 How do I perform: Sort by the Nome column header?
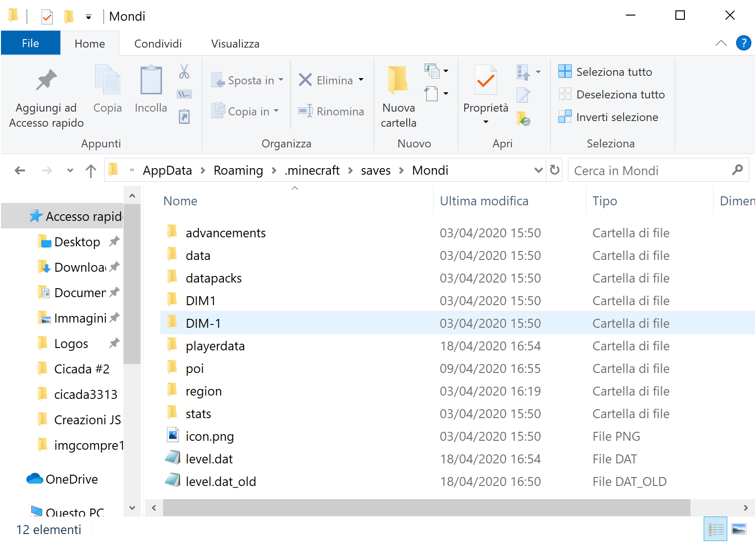[x=181, y=201]
